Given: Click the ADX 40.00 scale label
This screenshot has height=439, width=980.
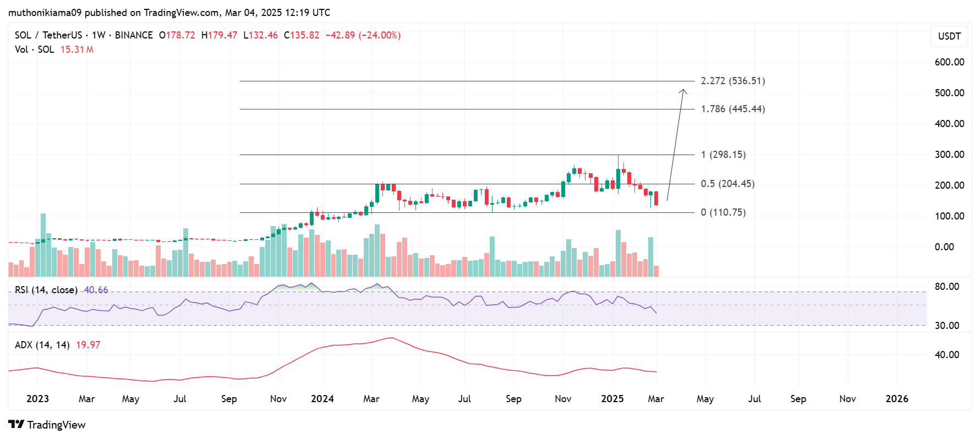Looking at the screenshot, I should (x=947, y=355).
